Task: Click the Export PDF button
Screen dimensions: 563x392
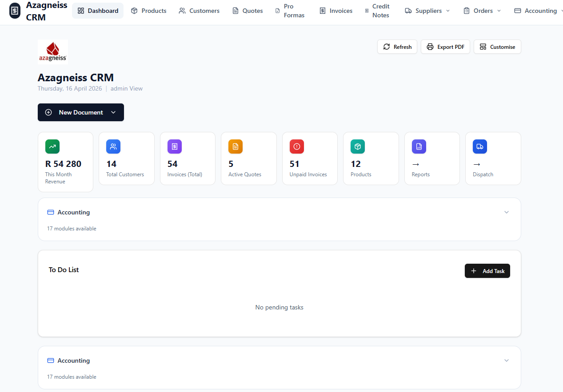Action: pyautogui.click(x=445, y=47)
